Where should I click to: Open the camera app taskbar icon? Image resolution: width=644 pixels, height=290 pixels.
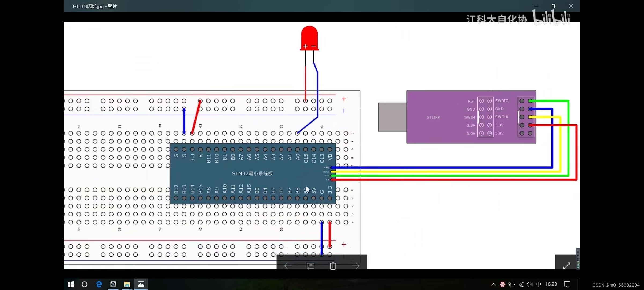coord(113,284)
